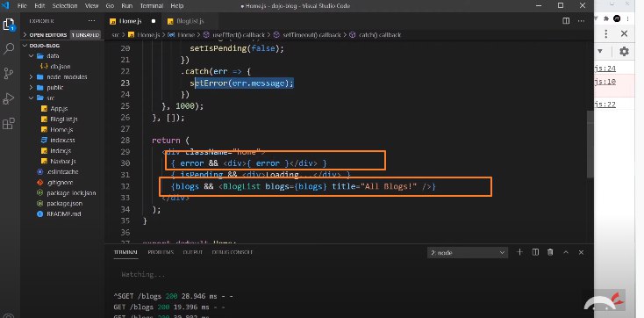Image resolution: width=644 pixels, height=318 pixels.
Task: Open package.json in the explorer
Action: (64, 203)
